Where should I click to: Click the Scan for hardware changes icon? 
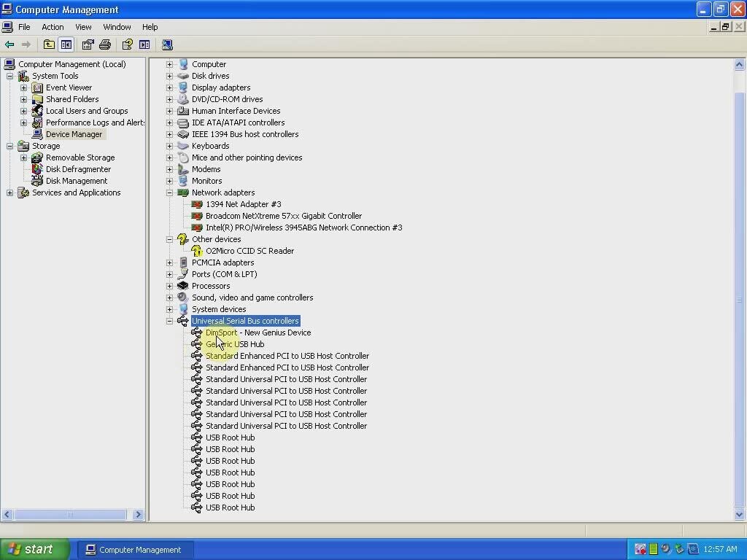click(x=167, y=44)
